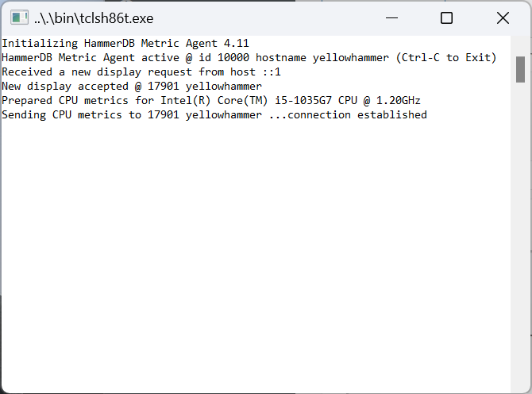Screen dimensions: 532x394
Task: Click the tclsh console icon in title bar
Action: [x=19, y=17]
